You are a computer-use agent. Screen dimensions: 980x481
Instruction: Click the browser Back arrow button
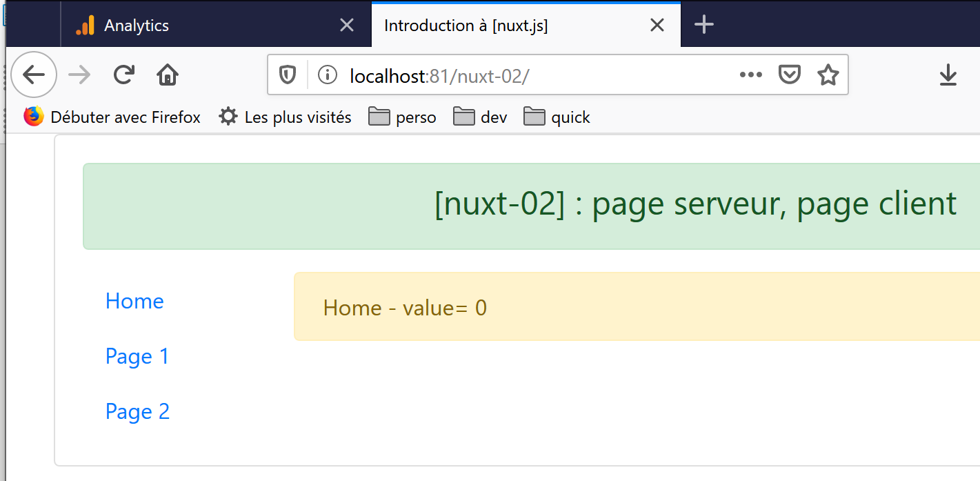tap(34, 75)
